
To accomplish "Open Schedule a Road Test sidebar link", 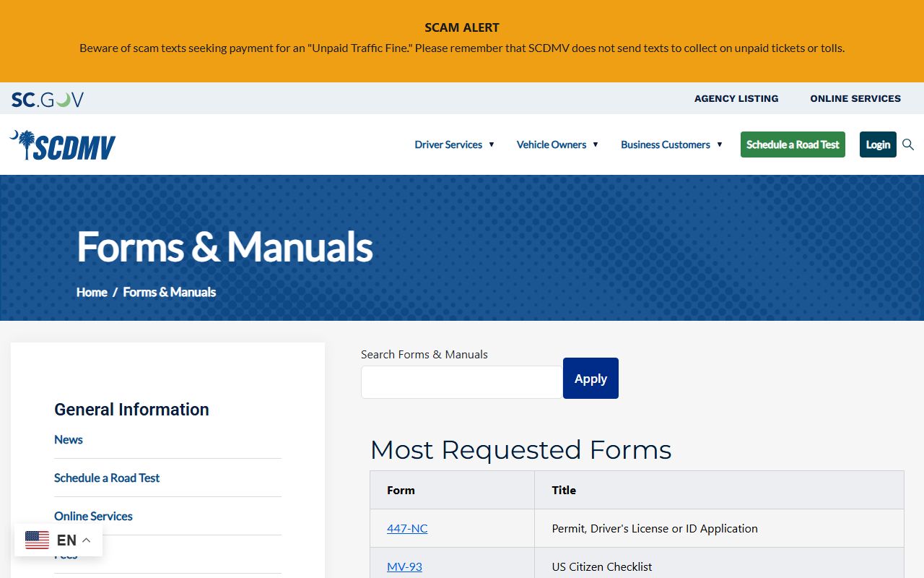I will (x=107, y=478).
